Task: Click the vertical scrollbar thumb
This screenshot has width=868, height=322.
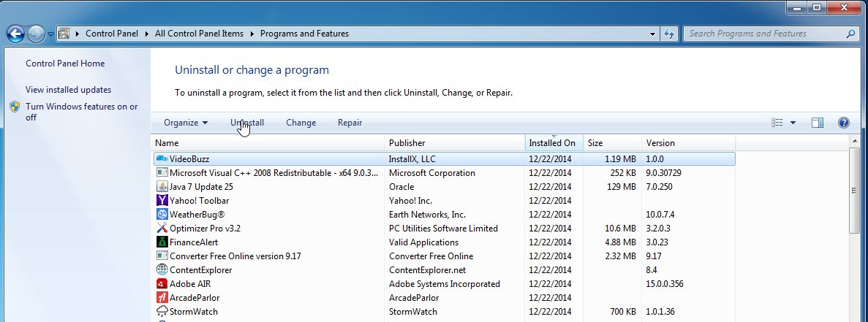Action: click(x=854, y=190)
